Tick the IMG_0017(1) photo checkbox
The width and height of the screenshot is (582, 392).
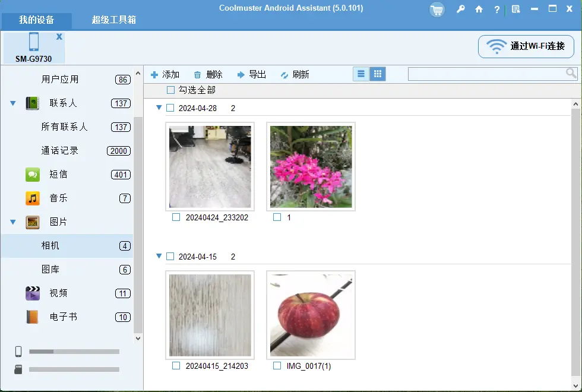277,366
